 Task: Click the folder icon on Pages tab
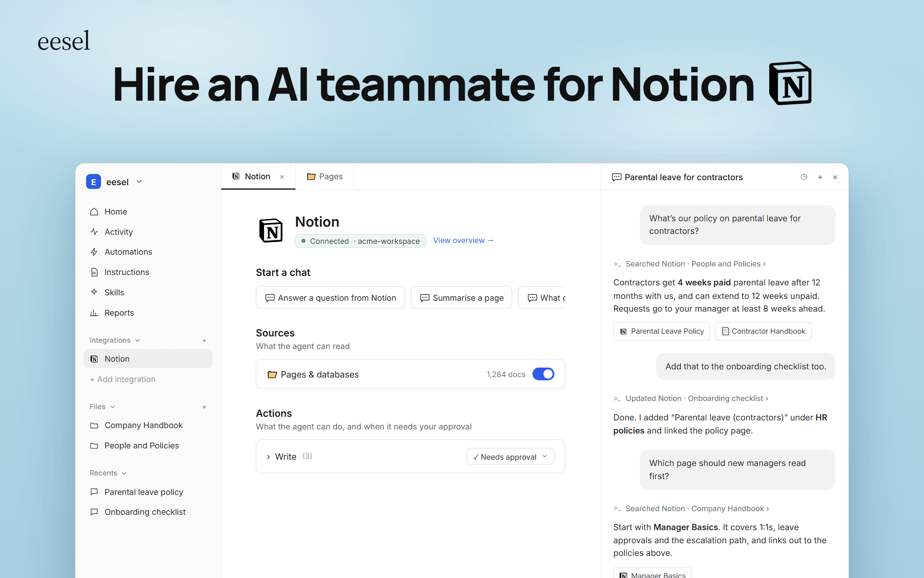click(311, 176)
